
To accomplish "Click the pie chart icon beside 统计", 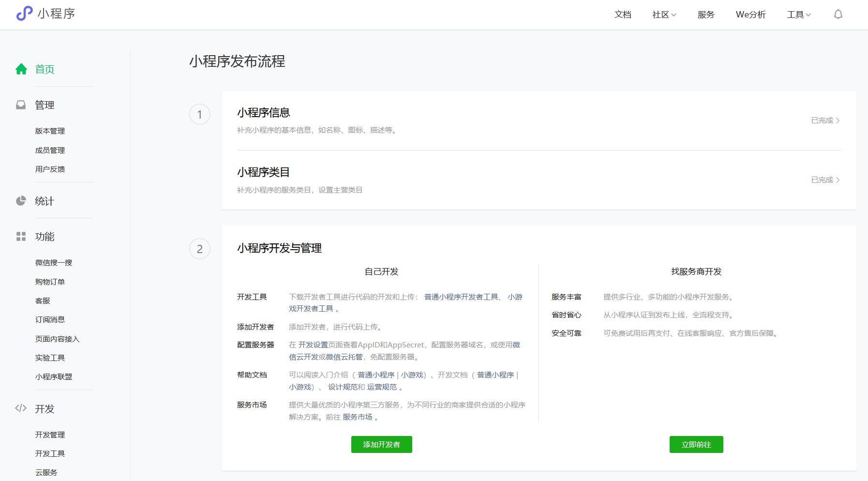I will coord(21,201).
